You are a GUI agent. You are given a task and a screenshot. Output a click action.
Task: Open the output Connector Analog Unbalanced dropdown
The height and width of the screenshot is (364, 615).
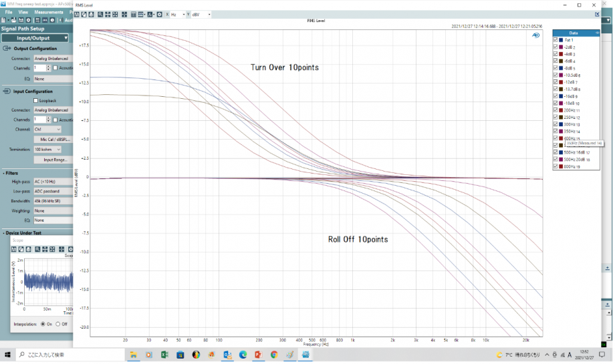53,58
